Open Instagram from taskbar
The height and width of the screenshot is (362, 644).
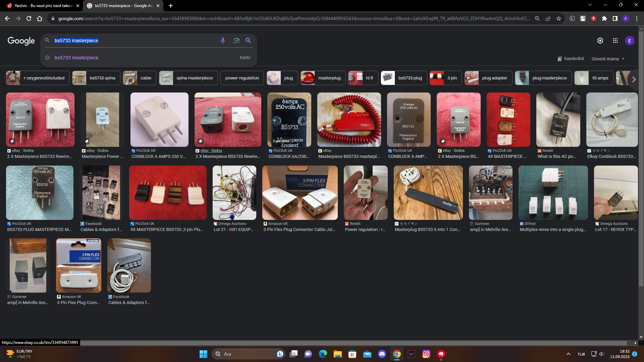tap(426, 354)
